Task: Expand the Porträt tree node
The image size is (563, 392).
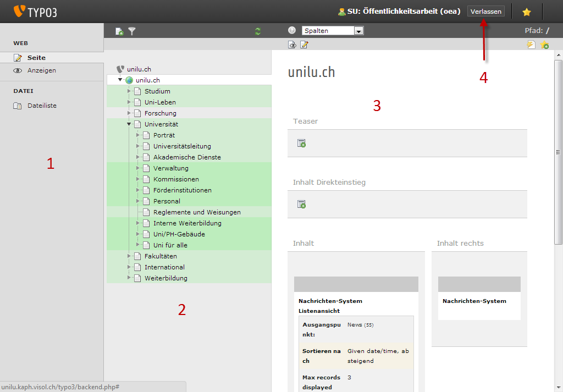Action: (x=138, y=135)
